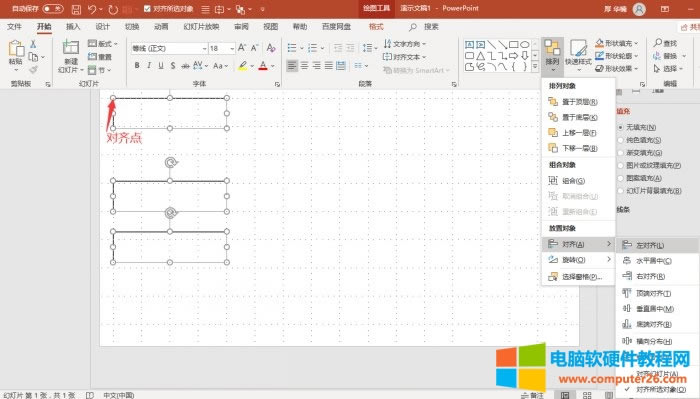The height and width of the screenshot is (399, 700).
Task: Click the Undo arrow icon
Action: 92,9
